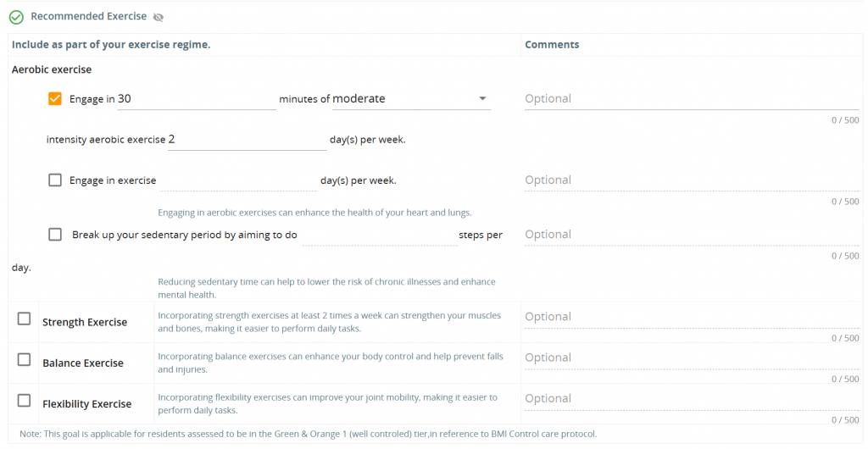Enable the 'Engage in exercise' checkbox
Viewport: 868px width, 449px height.
point(55,180)
